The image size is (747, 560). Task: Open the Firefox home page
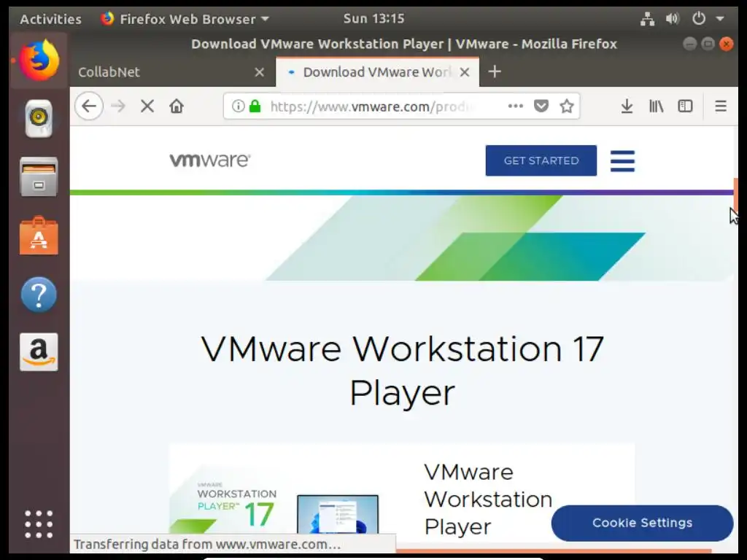(177, 106)
